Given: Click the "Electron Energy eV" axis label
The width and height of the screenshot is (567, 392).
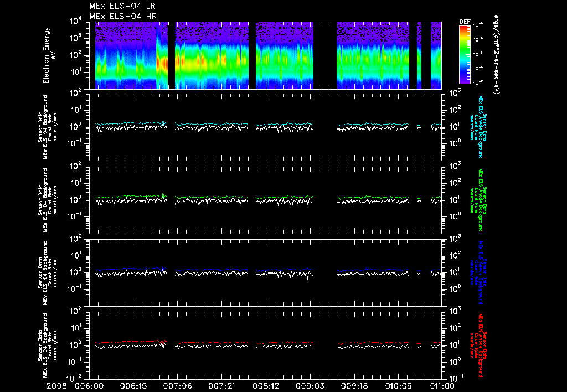Looking at the screenshot, I should point(49,55).
